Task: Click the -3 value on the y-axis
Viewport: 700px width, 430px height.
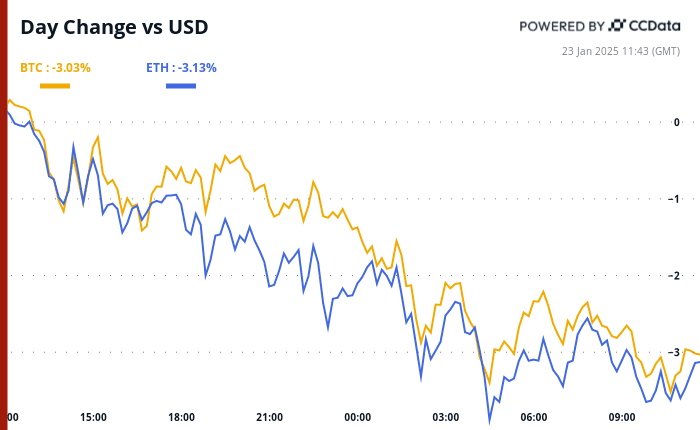Action: [675, 353]
